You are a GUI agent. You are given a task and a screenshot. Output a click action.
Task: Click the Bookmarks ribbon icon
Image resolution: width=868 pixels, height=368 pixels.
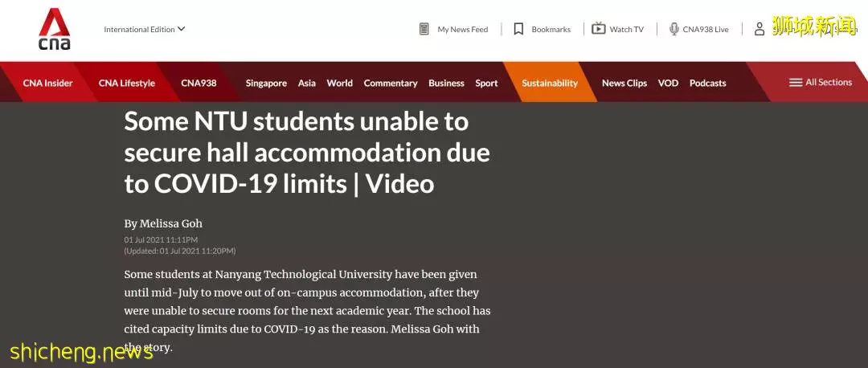click(518, 30)
